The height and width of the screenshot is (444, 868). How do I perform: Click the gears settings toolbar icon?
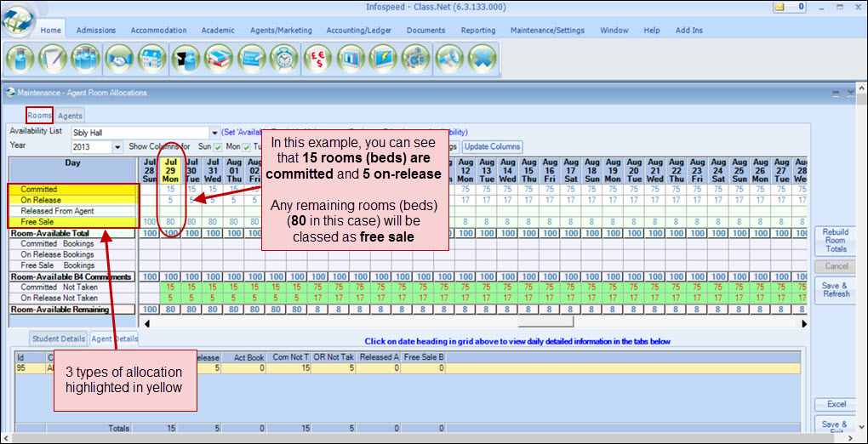click(x=416, y=60)
